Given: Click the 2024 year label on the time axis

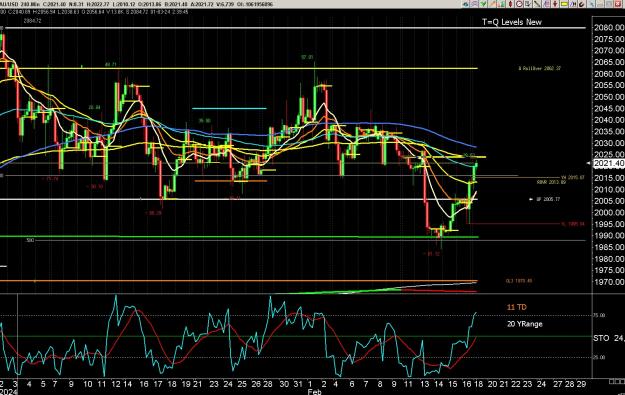Looking at the screenshot, I should [8, 392].
